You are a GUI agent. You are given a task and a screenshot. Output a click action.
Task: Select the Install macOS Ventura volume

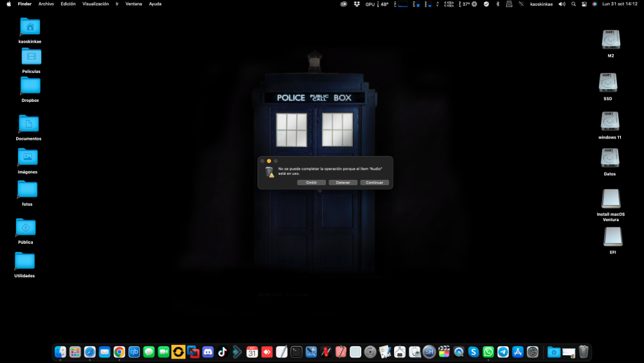611,199
